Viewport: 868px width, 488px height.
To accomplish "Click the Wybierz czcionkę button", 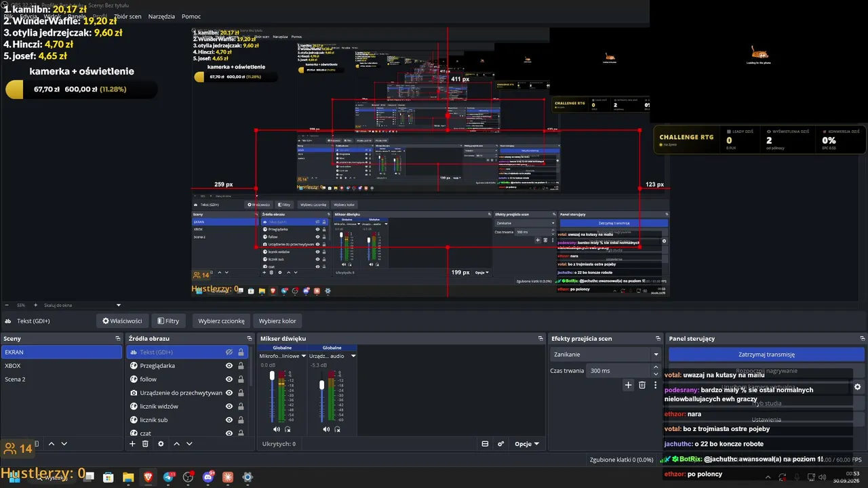I will [221, 321].
